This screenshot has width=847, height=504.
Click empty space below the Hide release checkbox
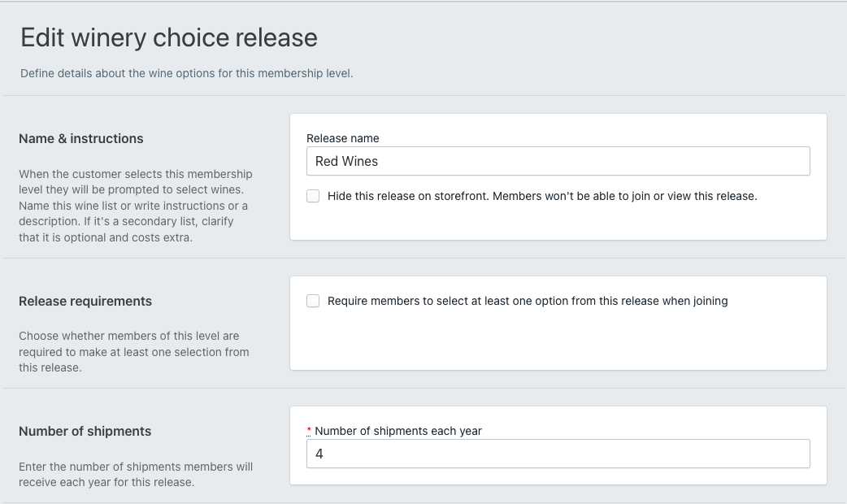(x=558, y=222)
